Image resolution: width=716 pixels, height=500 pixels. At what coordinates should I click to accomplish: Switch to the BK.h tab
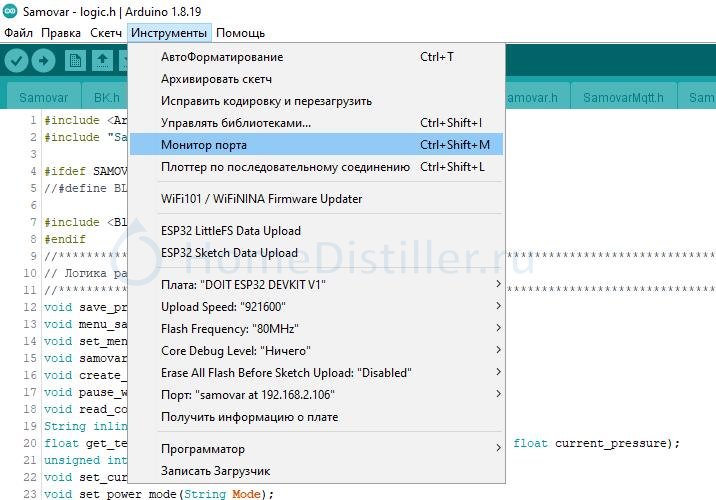[x=106, y=97]
